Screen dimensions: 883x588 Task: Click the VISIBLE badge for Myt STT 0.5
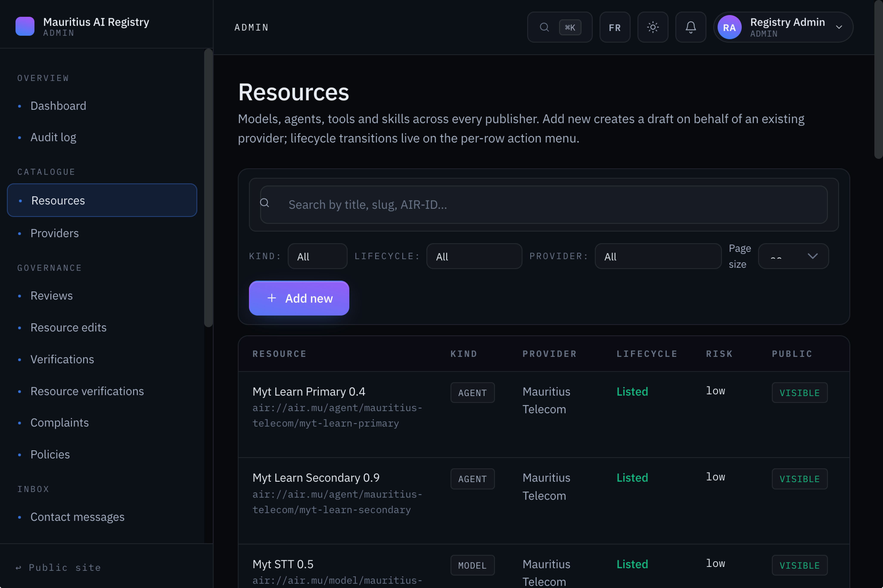(800, 565)
